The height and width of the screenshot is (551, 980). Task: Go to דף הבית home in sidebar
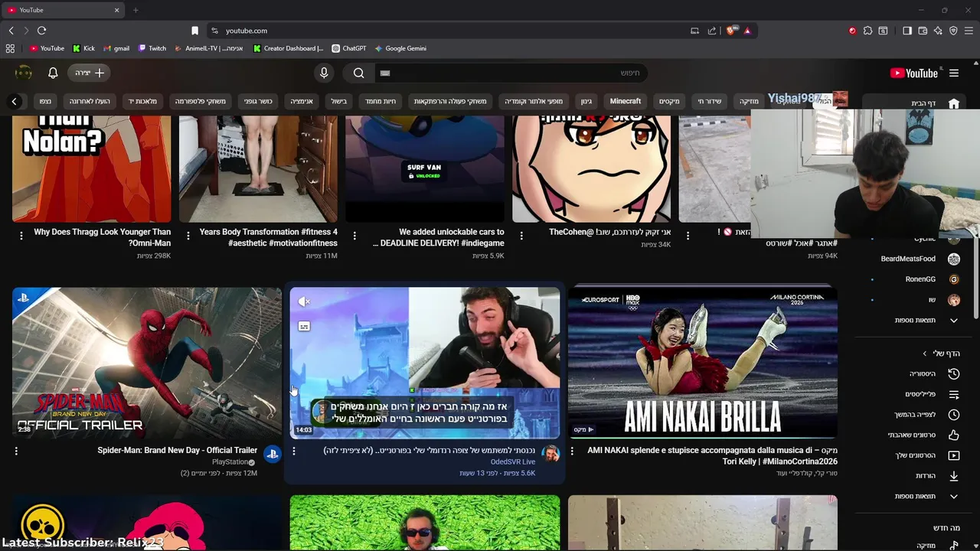coord(934,103)
